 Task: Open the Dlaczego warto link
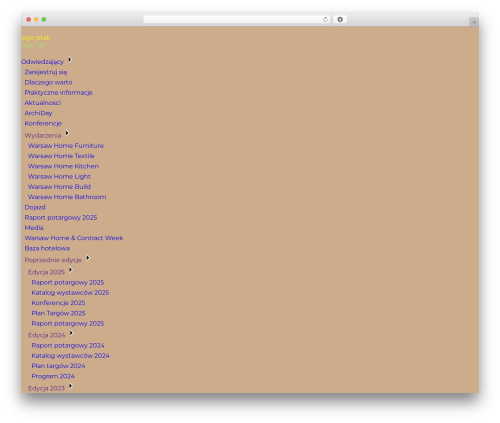coord(48,82)
